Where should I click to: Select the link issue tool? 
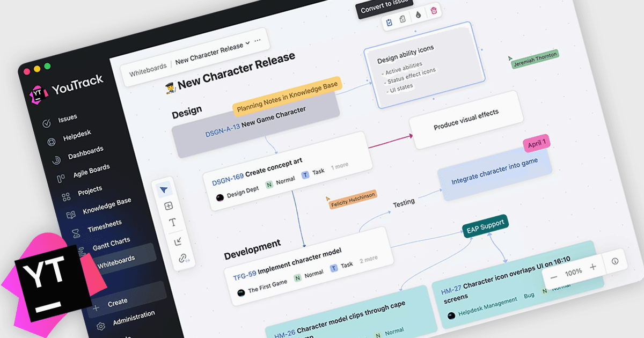point(183,258)
